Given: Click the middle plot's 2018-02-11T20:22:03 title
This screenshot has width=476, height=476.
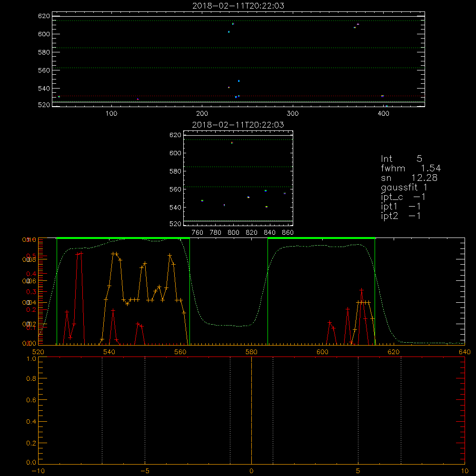Looking at the screenshot, I should [238, 125].
